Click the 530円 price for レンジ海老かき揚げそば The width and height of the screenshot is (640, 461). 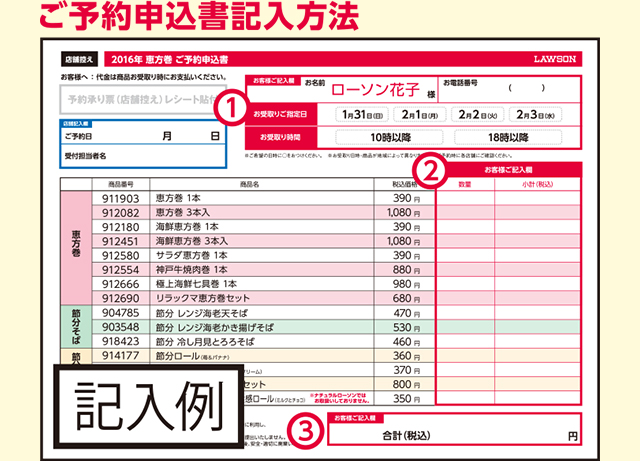406,327
